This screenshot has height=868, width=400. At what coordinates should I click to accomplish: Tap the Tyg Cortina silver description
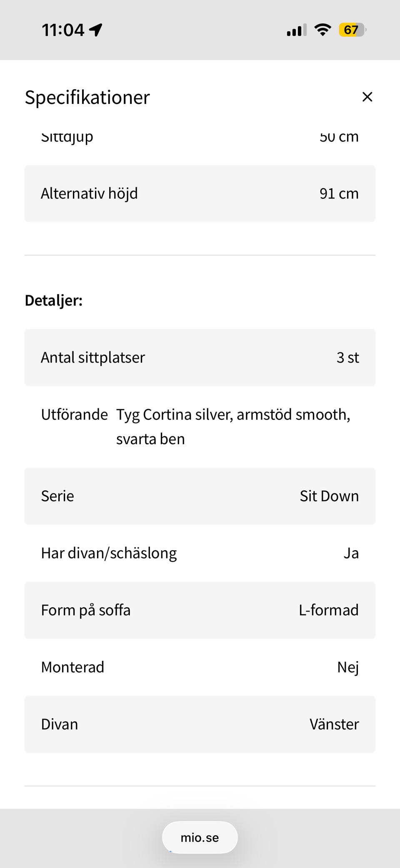click(x=233, y=426)
